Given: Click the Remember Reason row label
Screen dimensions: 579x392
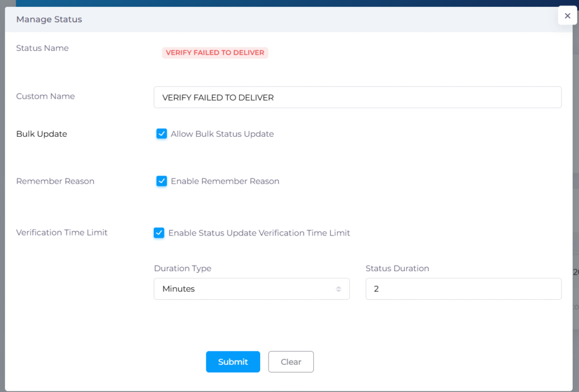Looking at the screenshot, I should click(x=55, y=181).
